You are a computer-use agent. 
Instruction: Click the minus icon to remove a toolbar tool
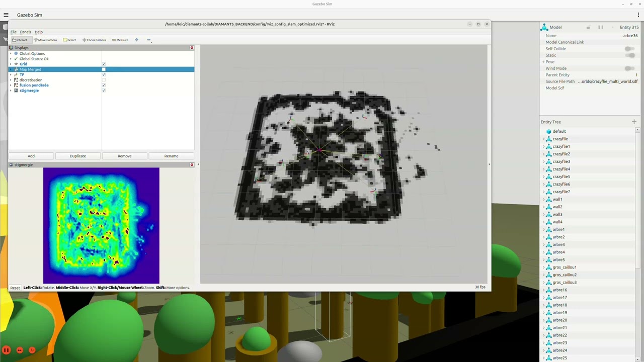click(149, 40)
